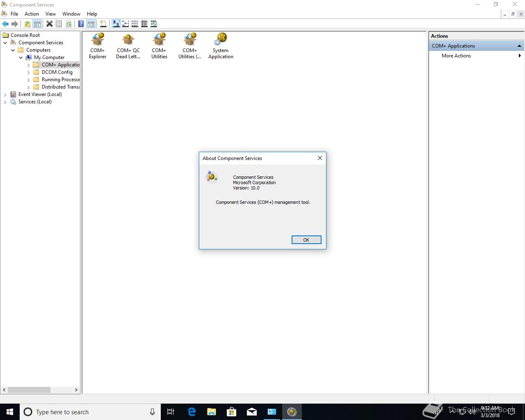Click the tree pane scroll right arrow
525x420 pixels.
(76, 390)
